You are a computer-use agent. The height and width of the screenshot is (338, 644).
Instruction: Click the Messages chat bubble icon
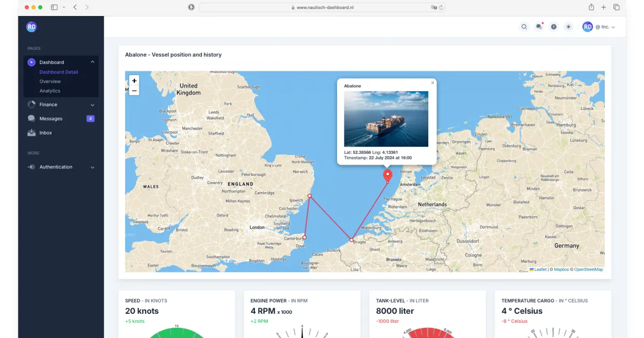[x=31, y=119]
